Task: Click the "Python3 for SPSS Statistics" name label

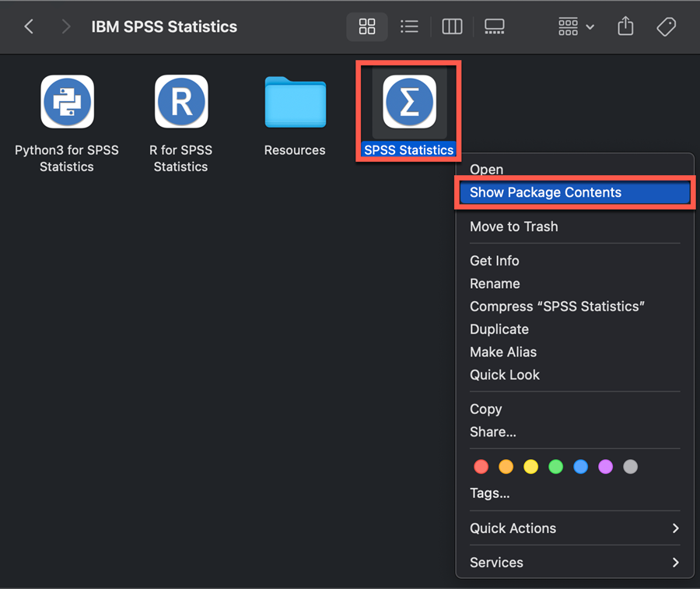Action: click(67, 159)
